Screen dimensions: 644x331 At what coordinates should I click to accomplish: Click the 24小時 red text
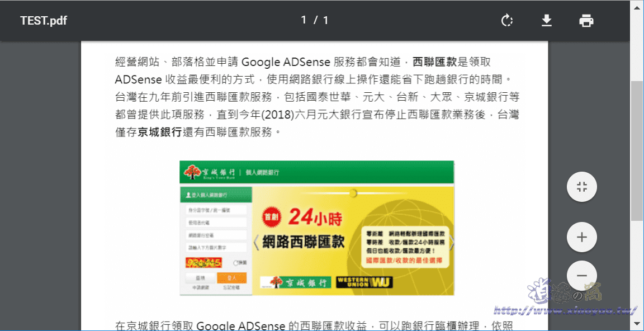pos(315,217)
